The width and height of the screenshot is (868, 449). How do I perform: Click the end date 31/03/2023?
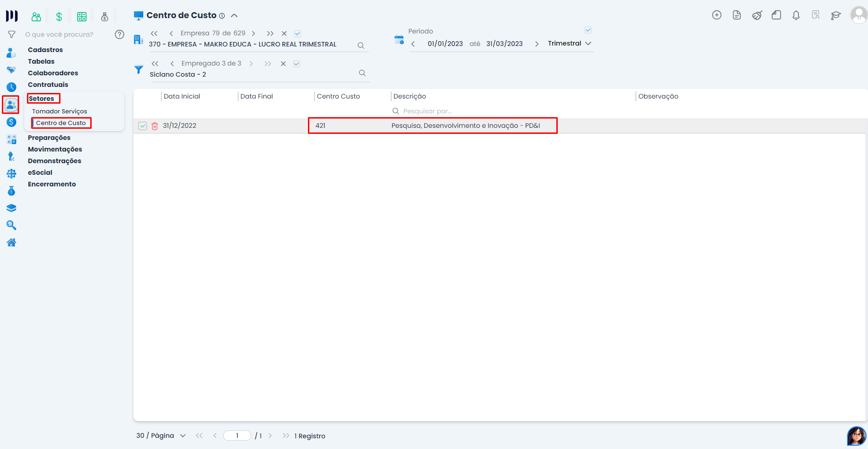[x=504, y=44]
